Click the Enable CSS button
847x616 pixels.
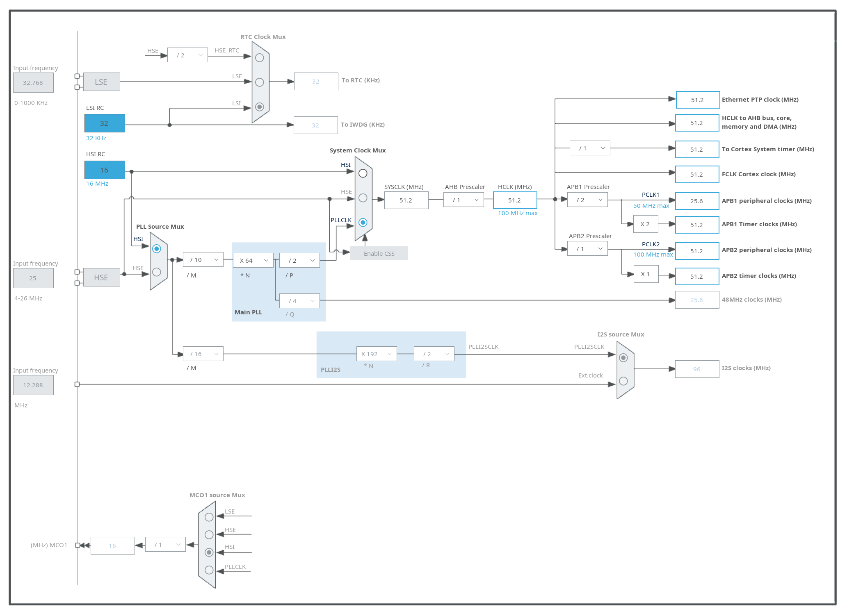pyautogui.click(x=379, y=254)
